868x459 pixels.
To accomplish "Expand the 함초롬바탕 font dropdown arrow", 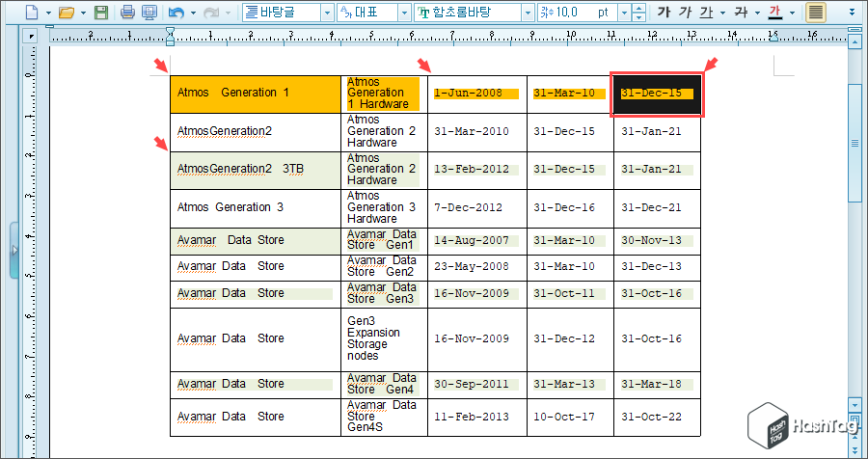I will coord(529,13).
